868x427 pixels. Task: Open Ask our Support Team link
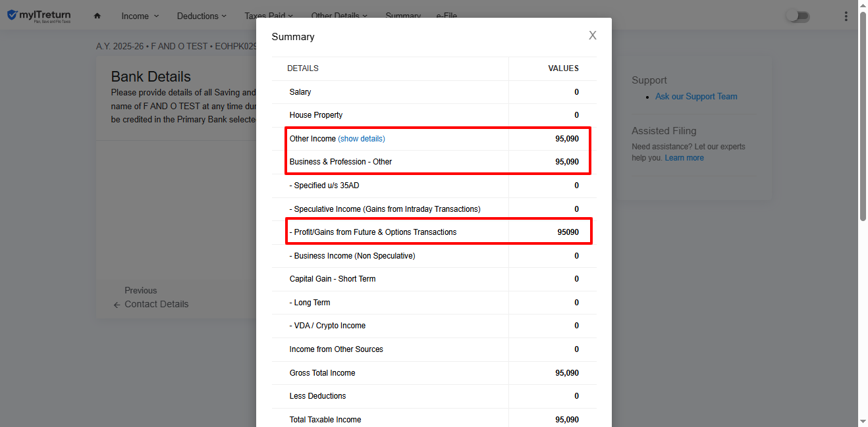pyautogui.click(x=696, y=96)
